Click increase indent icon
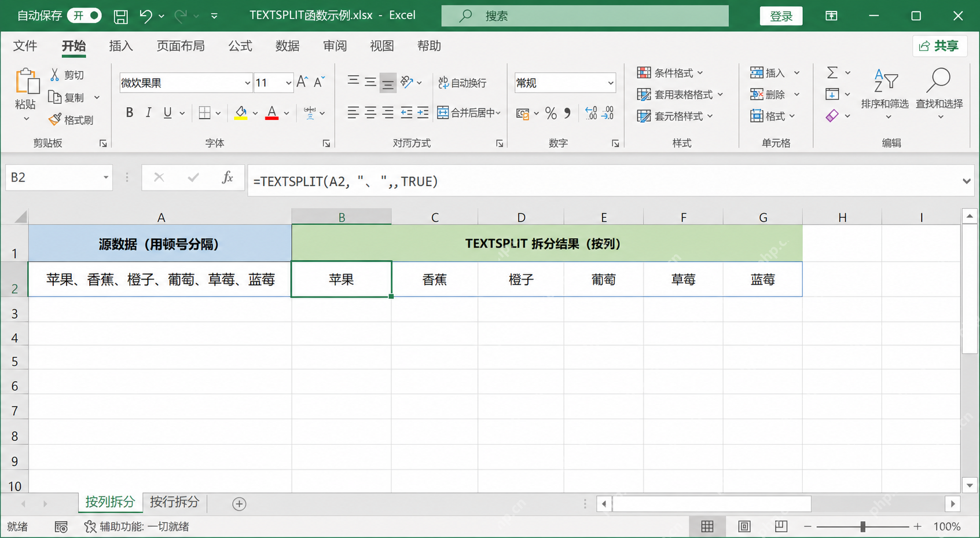980x538 pixels. tap(423, 113)
